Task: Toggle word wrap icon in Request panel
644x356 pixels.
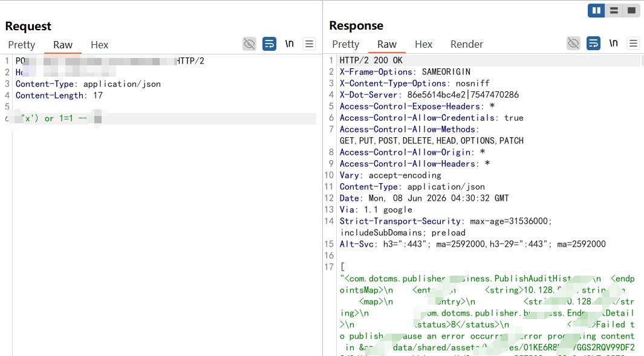Action: point(270,44)
